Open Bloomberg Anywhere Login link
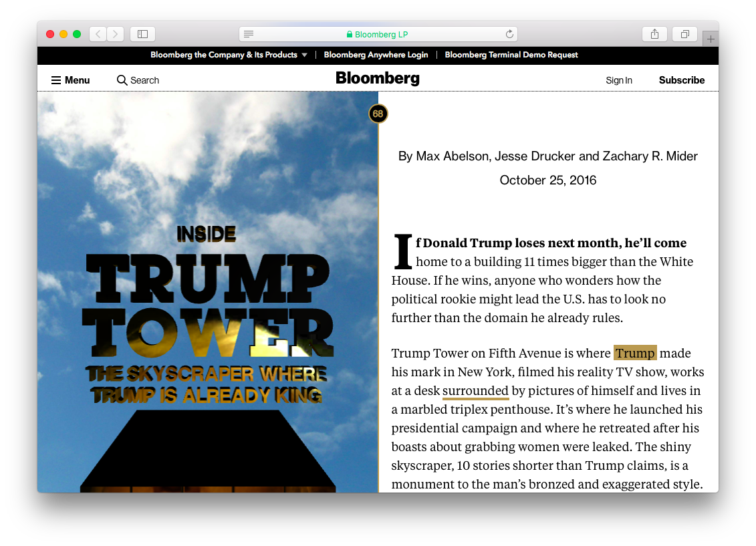Screen dimensions: 756x546 (376, 55)
